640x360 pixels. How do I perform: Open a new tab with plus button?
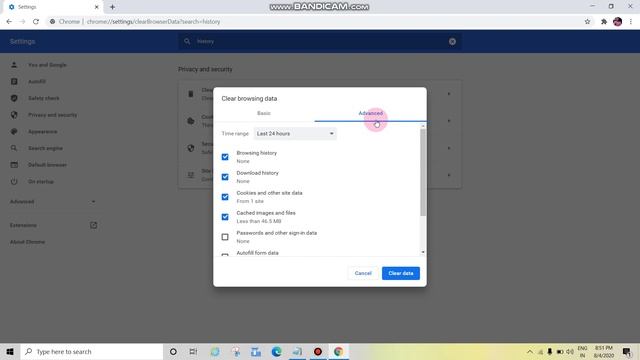tap(112, 7)
